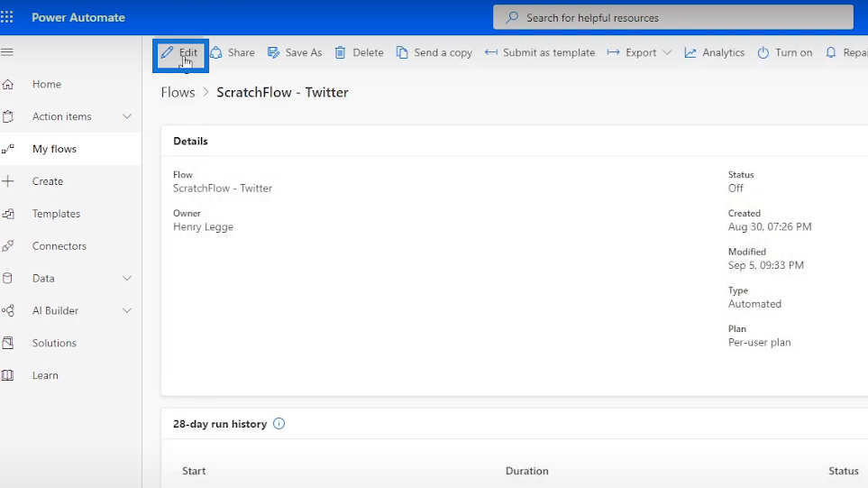Click the Create label in sidebar
This screenshot has width=868, height=488.
tap(48, 181)
